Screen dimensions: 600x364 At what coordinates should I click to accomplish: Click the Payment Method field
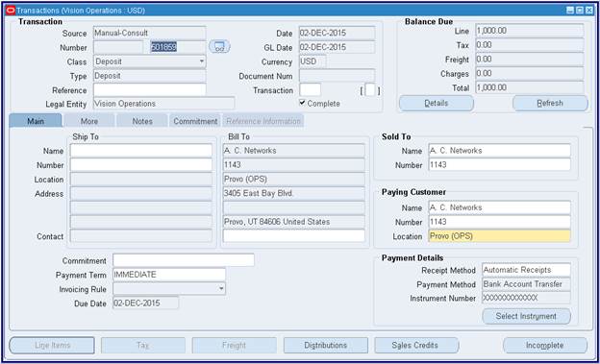[526, 284]
